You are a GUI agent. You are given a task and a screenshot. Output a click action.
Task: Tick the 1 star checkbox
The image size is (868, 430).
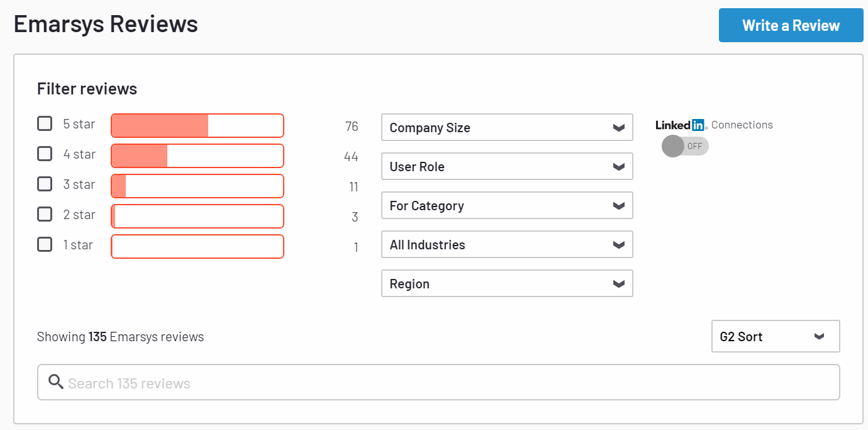[x=45, y=244]
